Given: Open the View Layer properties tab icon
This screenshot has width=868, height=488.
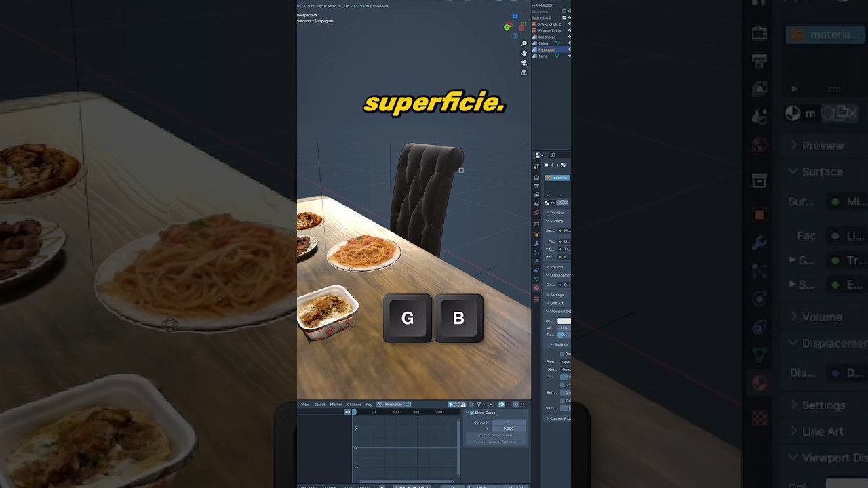Looking at the screenshot, I should 536,195.
